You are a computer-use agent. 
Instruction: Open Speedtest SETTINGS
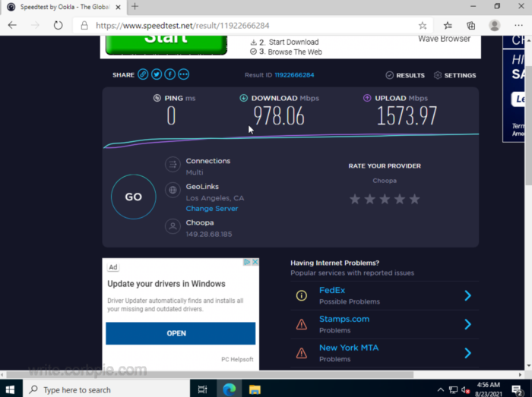coord(454,75)
